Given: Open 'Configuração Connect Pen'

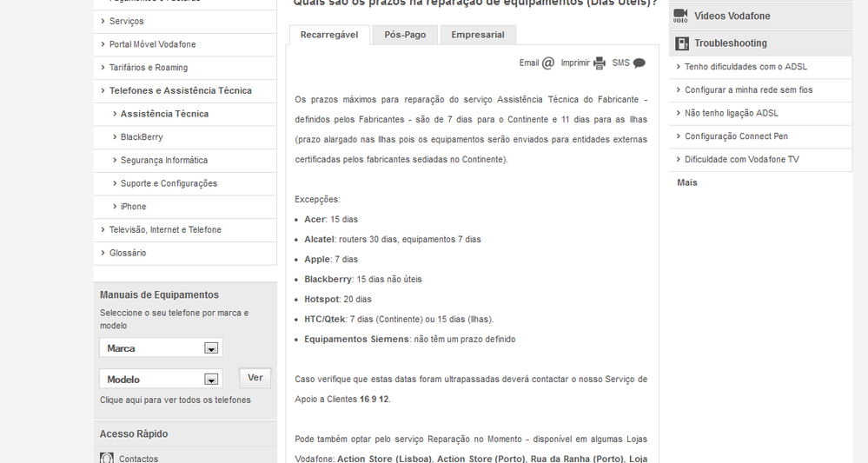Looking at the screenshot, I should point(736,136).
